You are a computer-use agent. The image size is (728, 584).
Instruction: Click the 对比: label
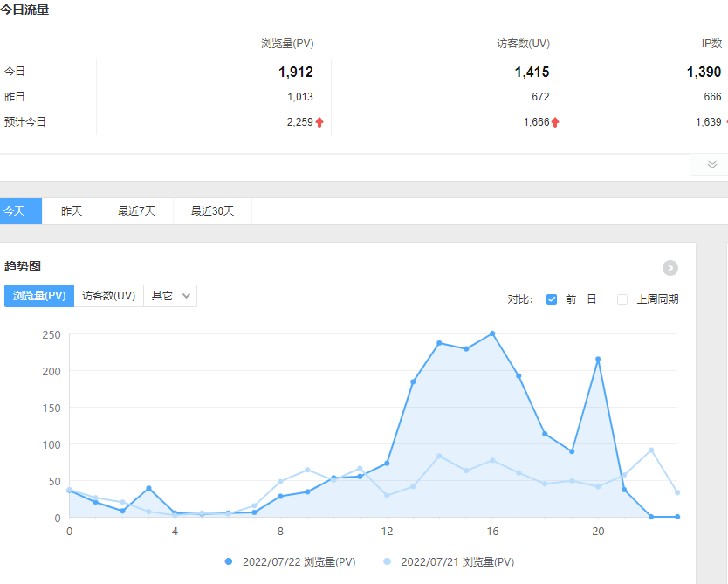coord(520,299)
